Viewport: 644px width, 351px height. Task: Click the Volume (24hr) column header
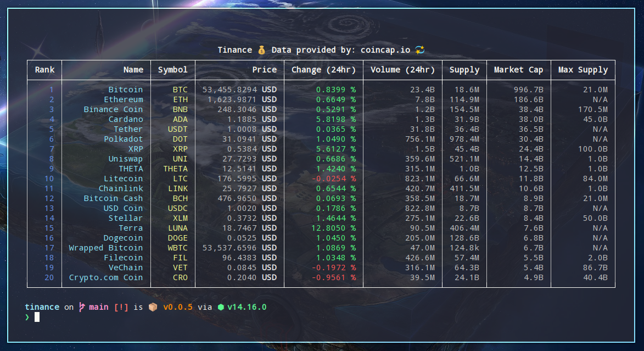402,70
